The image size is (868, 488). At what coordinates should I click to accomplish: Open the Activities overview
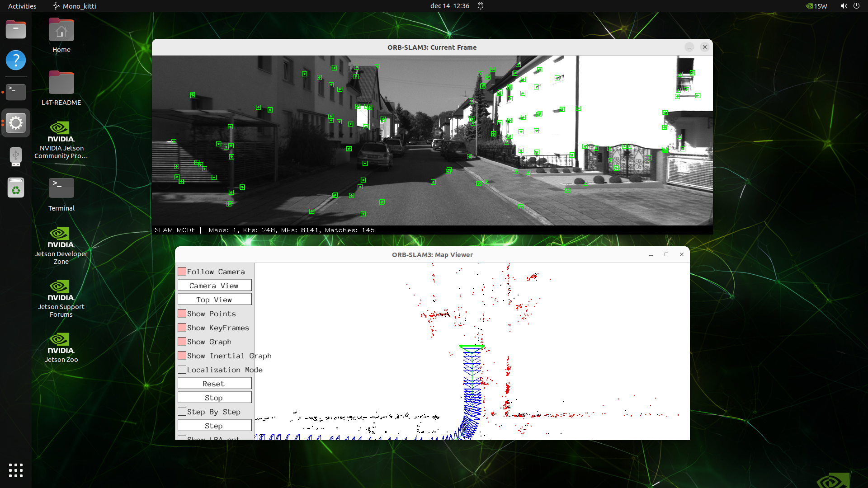click(22, 6)
